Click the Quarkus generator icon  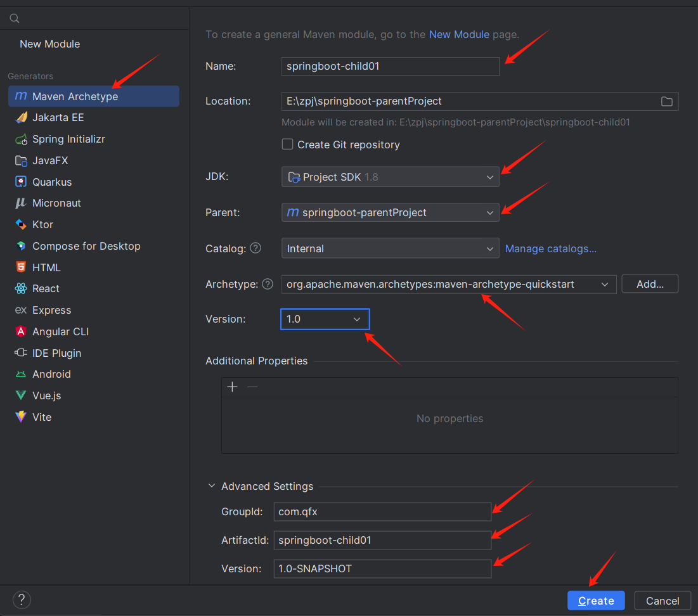click(21, 182)
